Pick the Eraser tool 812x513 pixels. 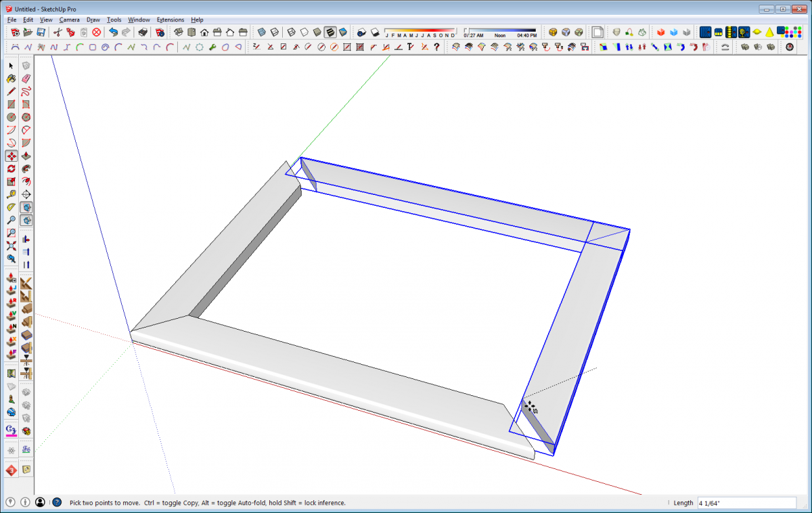(x=26, y=79)
